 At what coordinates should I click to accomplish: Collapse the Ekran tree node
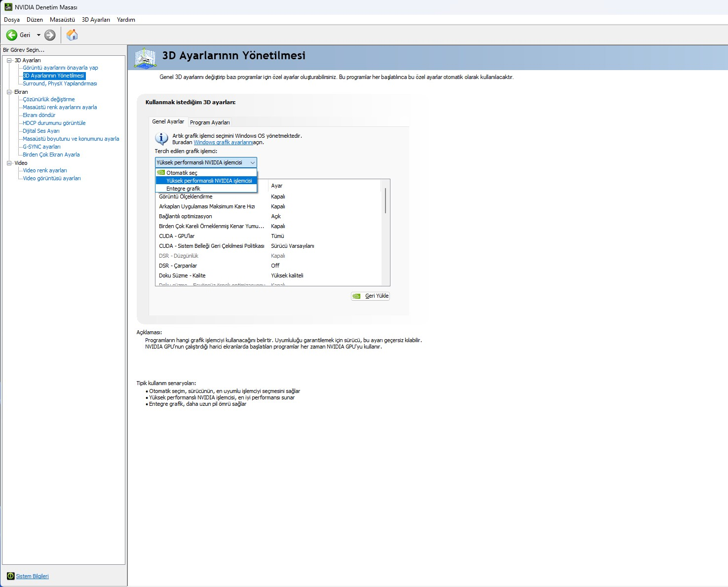(x=9, y=92)
